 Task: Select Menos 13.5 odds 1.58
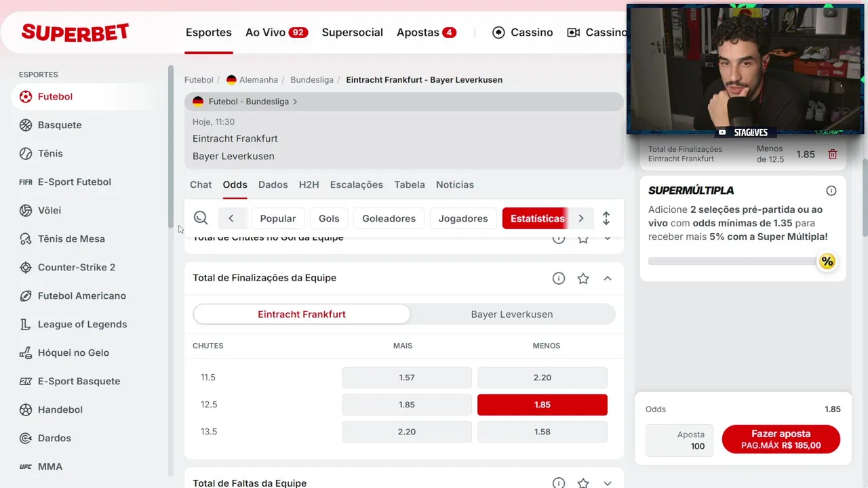[x=542, y=432]
